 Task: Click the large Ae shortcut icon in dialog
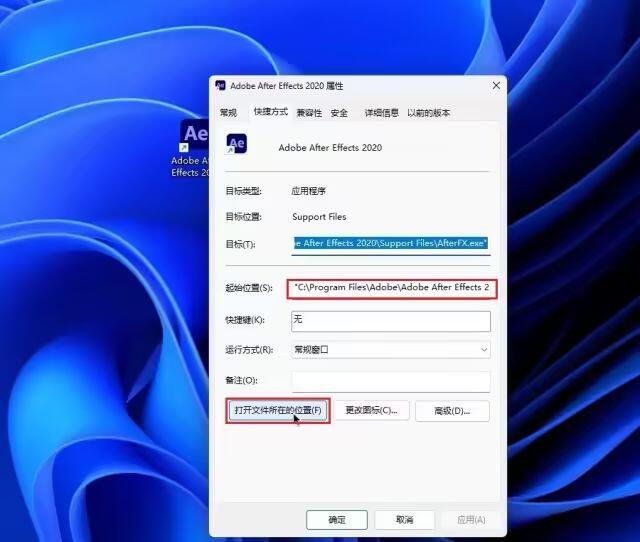click(x=236, y=144)
